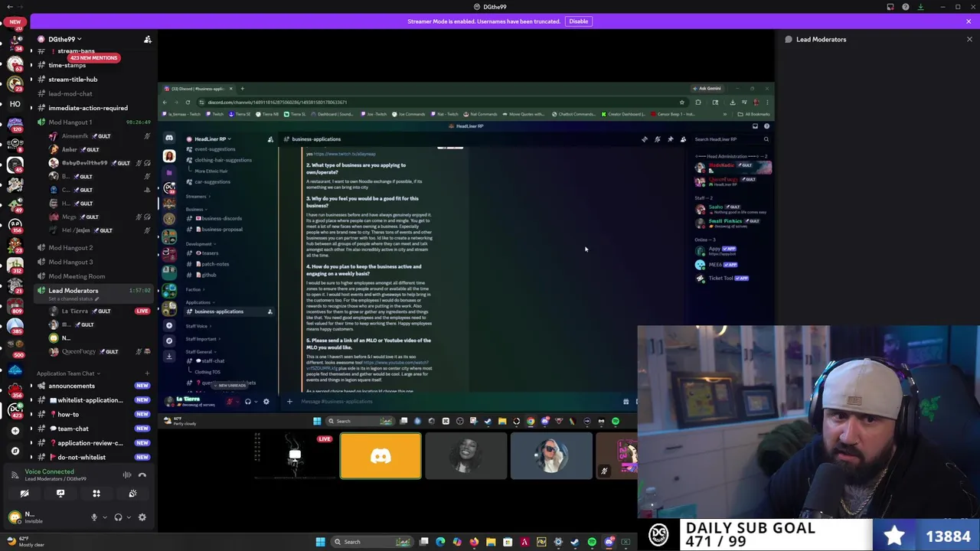
Task: Deafen the headphones
Action: pos(118,517)
